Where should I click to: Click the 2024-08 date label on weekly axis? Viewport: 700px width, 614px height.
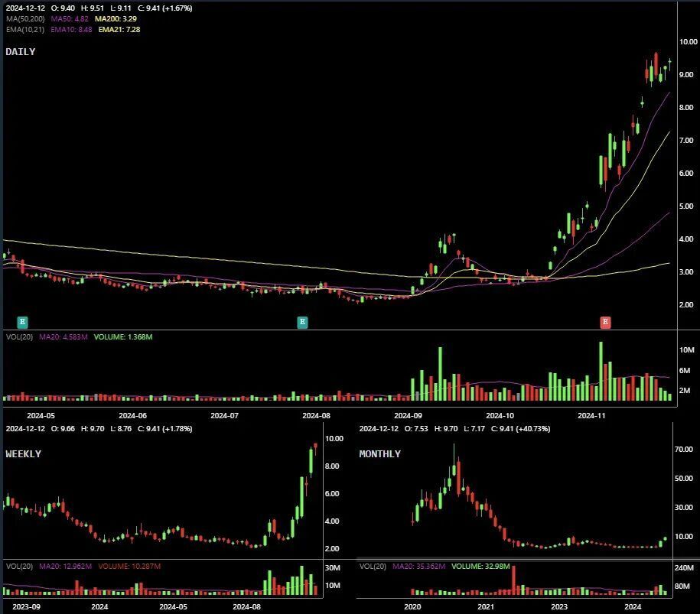(x=247, y=607)
